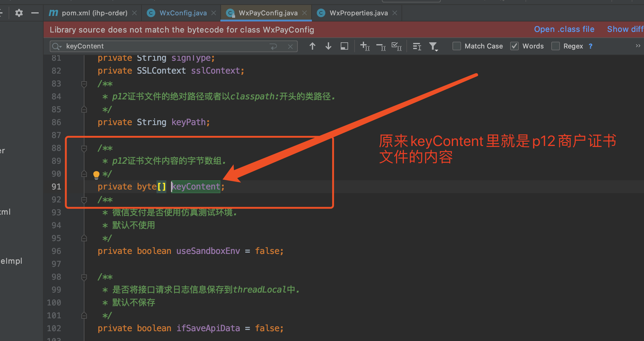
Task: Click the intention bulb on line 90
Action: pos(96,174)
